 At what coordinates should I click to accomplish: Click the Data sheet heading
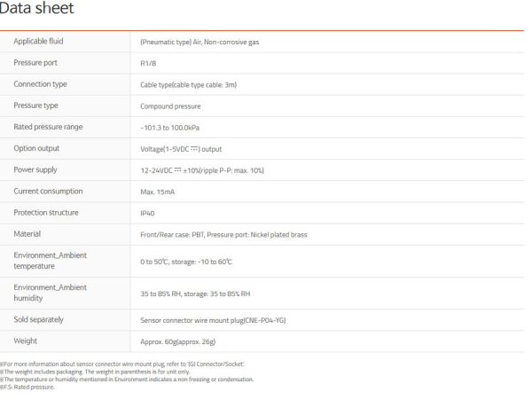click(x=36, y=8)
